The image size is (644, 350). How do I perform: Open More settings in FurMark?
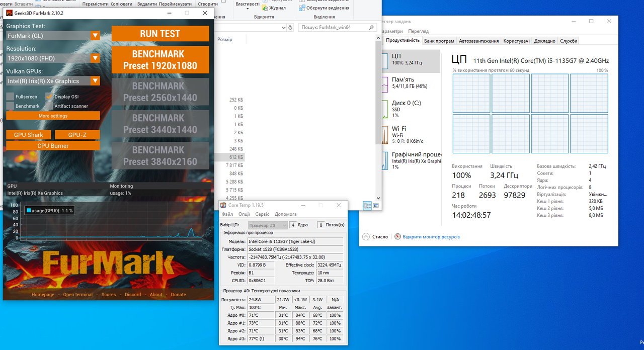(x=53, y=116)
